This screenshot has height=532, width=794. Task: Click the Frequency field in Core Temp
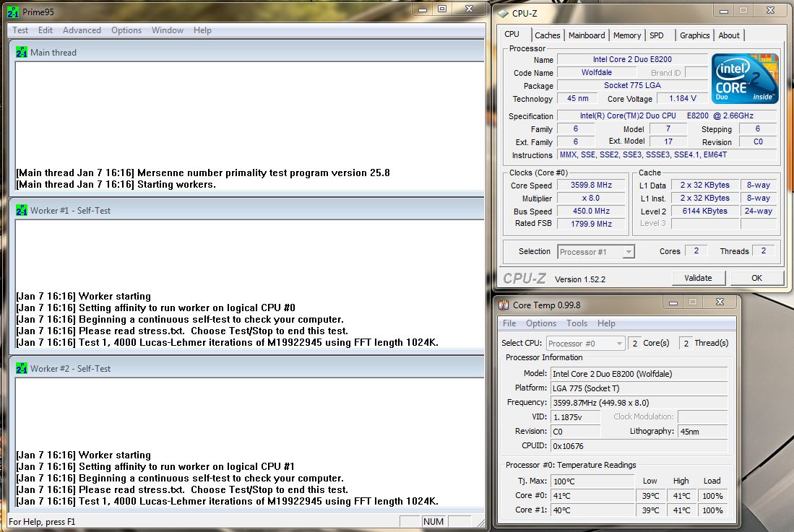click(639, 403)
